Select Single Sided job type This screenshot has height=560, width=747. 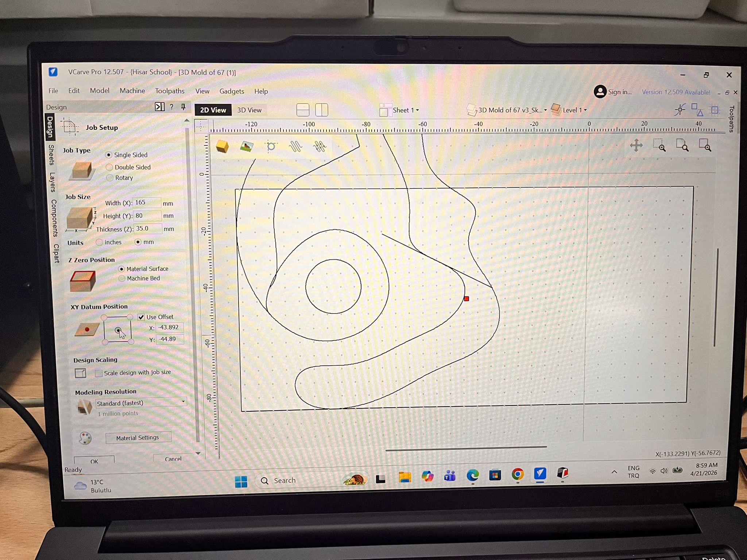[108, 155]
